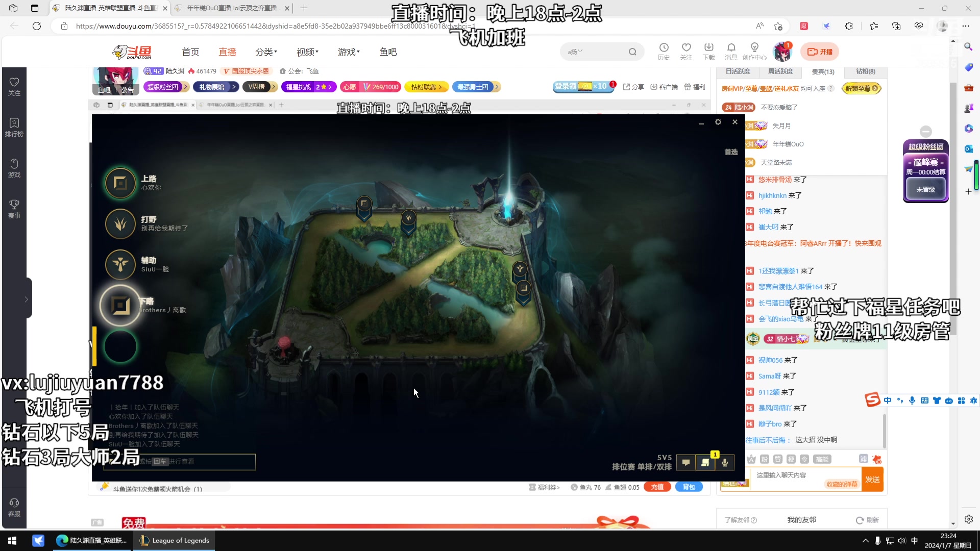
Task: Toggle the 粉 fan danmaku option
Action: coord(764,459)
